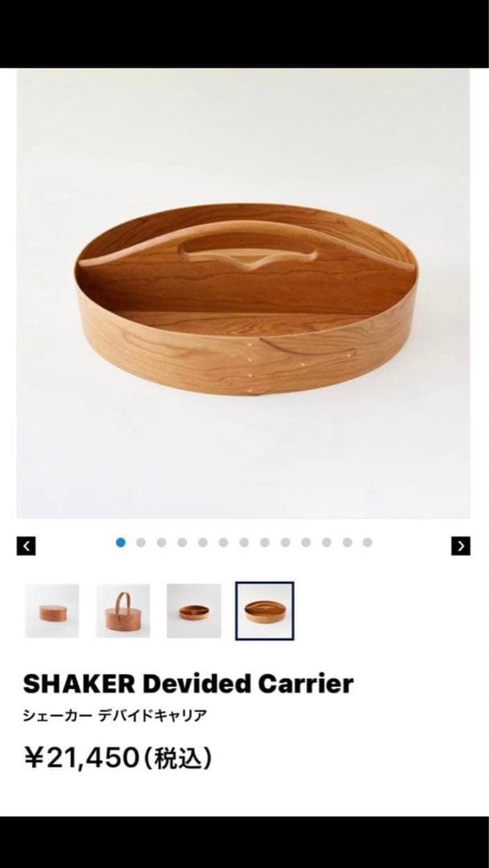Click the next image arrow

(461, 546)
